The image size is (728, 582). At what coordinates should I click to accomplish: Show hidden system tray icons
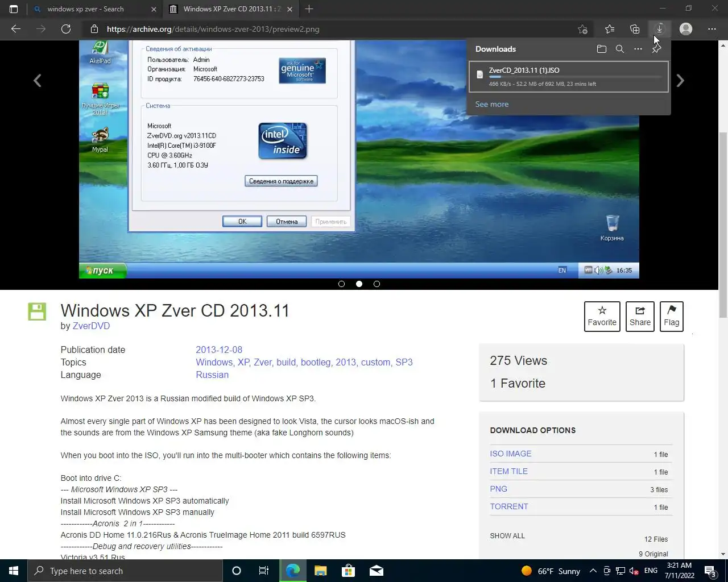coord(593,571)
